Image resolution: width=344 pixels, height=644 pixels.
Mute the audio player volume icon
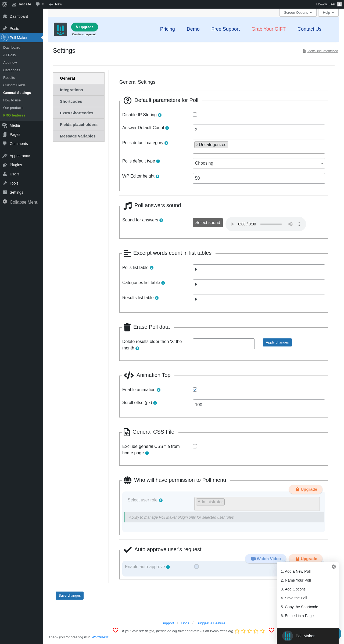[x=291, y=224]
